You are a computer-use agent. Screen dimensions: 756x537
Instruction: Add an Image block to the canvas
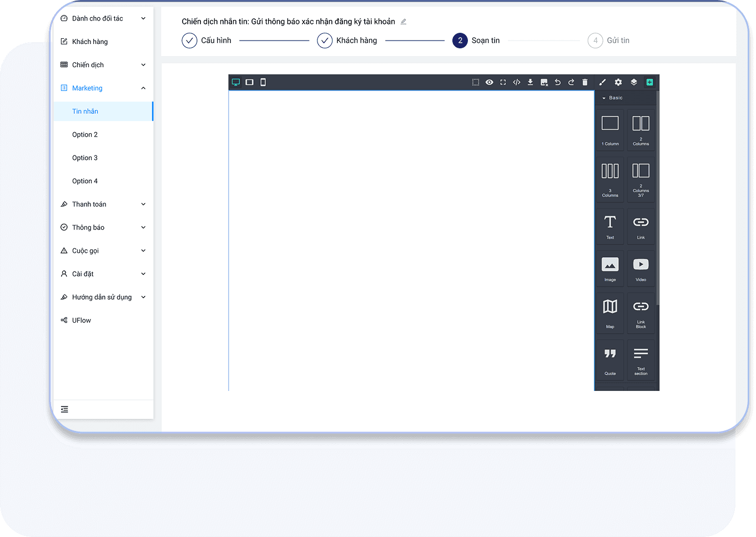609,268
